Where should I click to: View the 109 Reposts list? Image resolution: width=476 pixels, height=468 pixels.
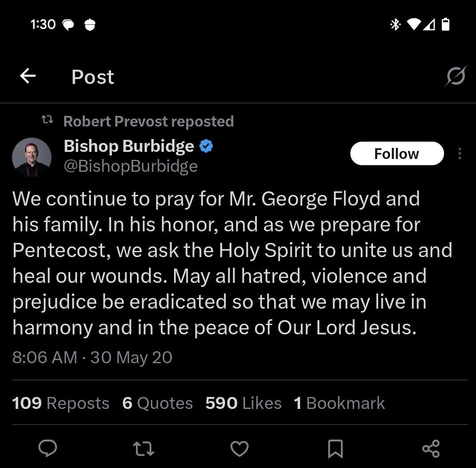coord(61,403)
